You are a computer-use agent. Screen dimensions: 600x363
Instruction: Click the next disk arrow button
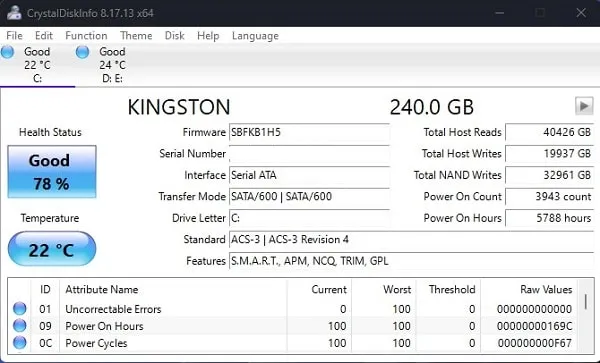pyautogui.click(x=584, y=106)
